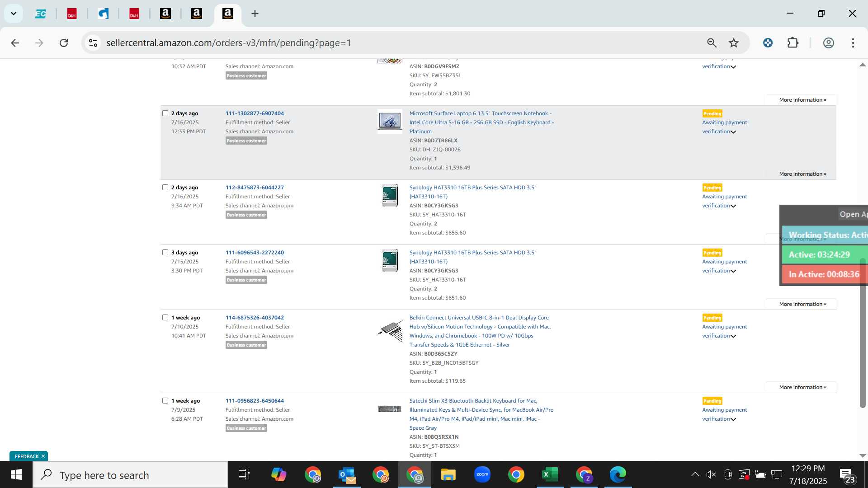This screenshot has width=868, height=488.
Task: Switch to the first red D&H tab
Action: [x=72, y=14]
